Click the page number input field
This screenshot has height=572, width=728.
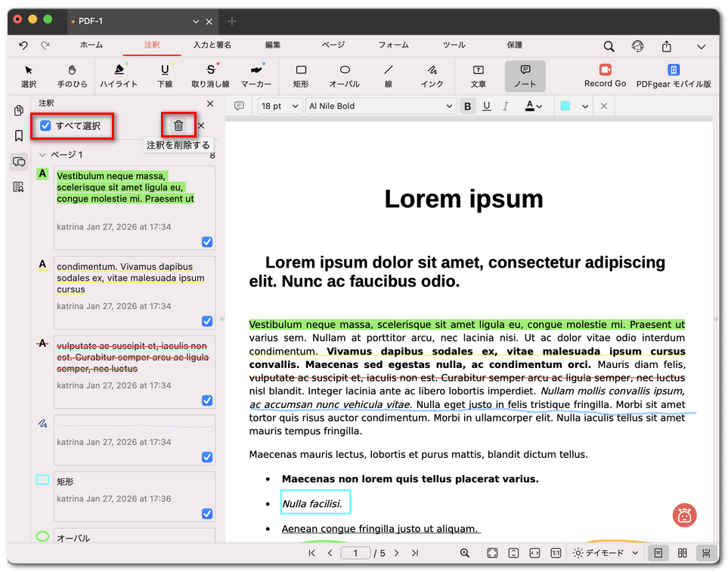[x=355, y=553]
